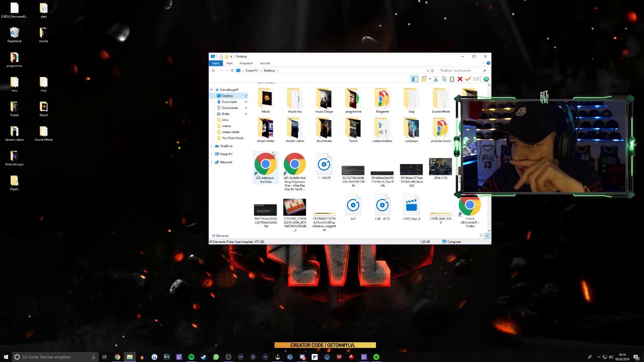
Task: Go back with the Back arrow
Action: (213, 70)
